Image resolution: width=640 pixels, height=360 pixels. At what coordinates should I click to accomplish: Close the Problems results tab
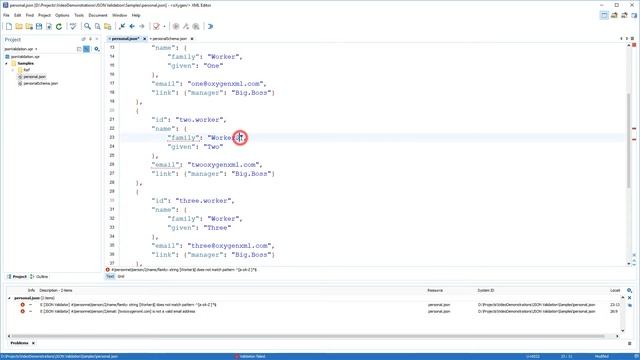click(x=33, y=343)
